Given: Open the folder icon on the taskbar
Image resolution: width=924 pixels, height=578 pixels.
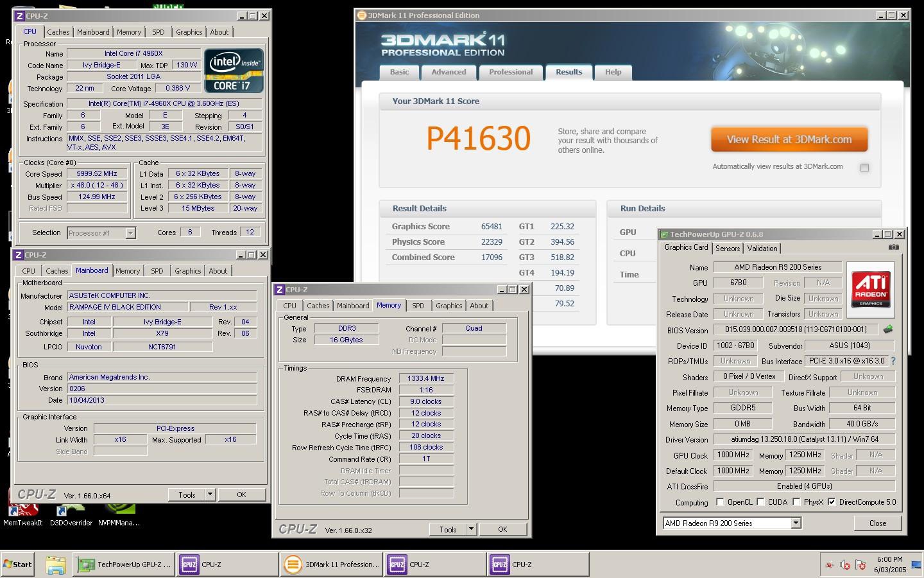Looking at the screenshot, I should tap(56, 565).
